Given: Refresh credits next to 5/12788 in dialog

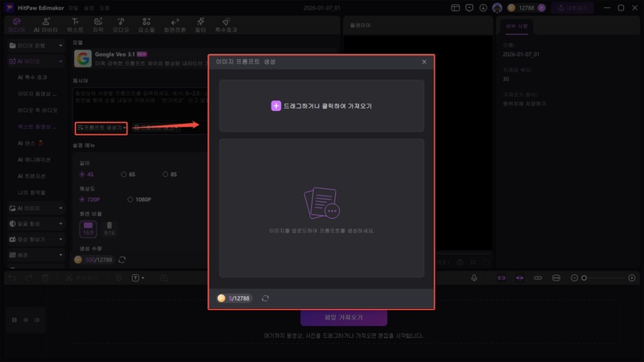Looking at the screenshot, I should (x=266, y=298).
